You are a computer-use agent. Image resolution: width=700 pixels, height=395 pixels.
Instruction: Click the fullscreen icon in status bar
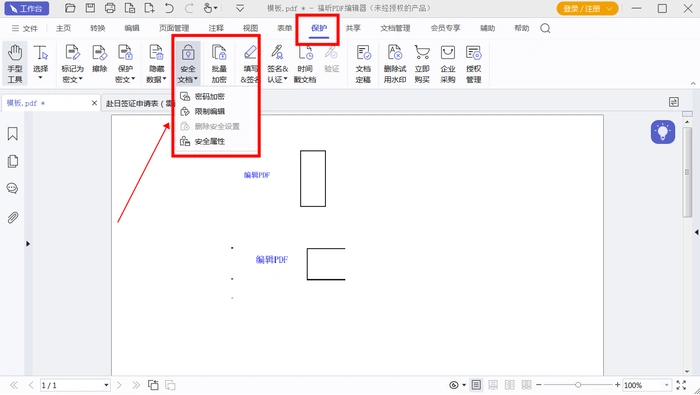coord(681,385)
